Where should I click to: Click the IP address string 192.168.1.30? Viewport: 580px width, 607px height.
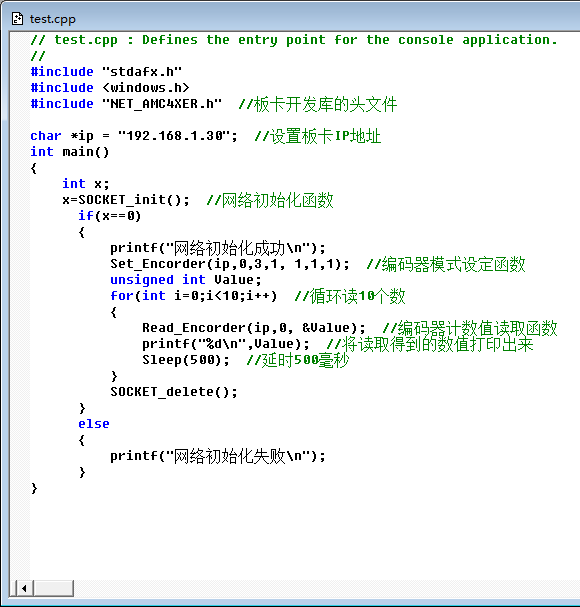coord(177,136)
